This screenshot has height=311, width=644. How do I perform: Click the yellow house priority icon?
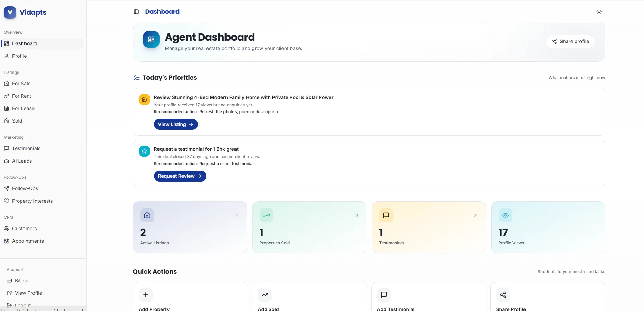[144, 99]
